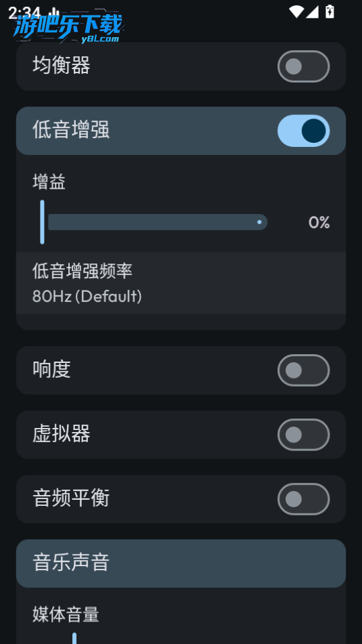The height and width of the screenshot is (644, 362).
Task: Click the 响度 label text
Action: 51,370
